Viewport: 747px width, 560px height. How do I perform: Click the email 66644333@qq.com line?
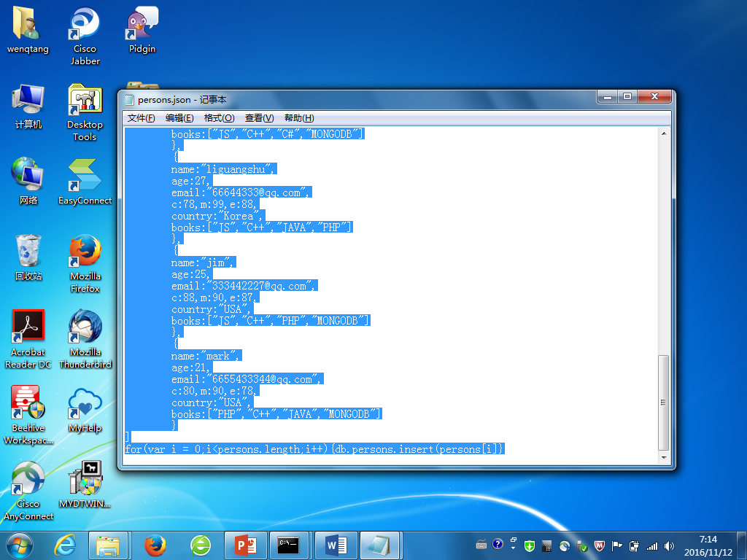(x=241, y=192)
